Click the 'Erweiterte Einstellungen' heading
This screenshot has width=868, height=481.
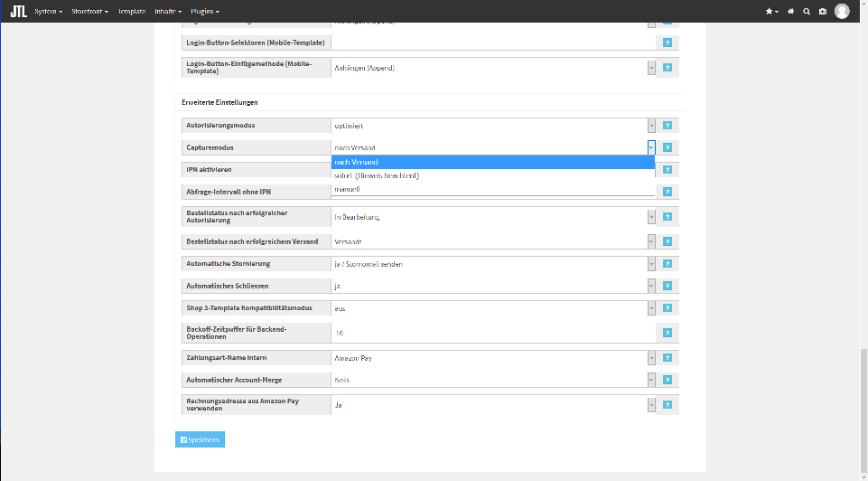(x=219, y=102)
